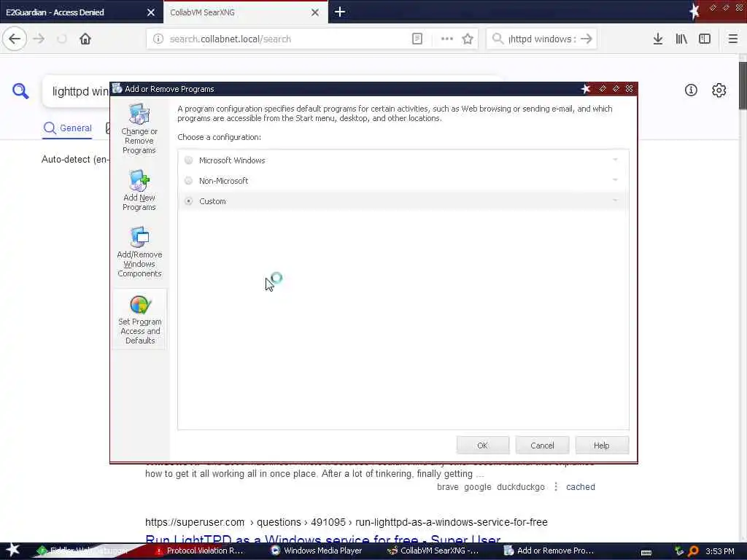The width and height of the screenshot is (747, 560).
Task: Select the Custom configuration radio
Action: pos(189,201)
